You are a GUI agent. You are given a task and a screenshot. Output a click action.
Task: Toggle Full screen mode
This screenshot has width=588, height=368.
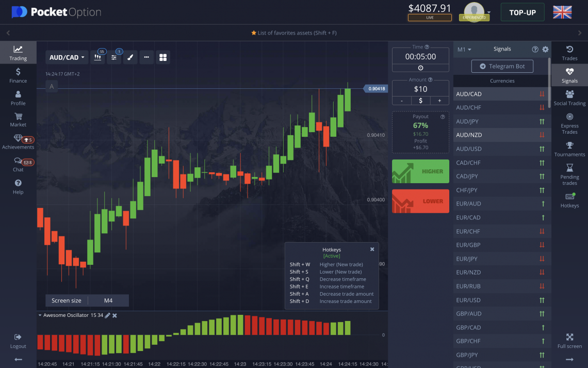569,341
